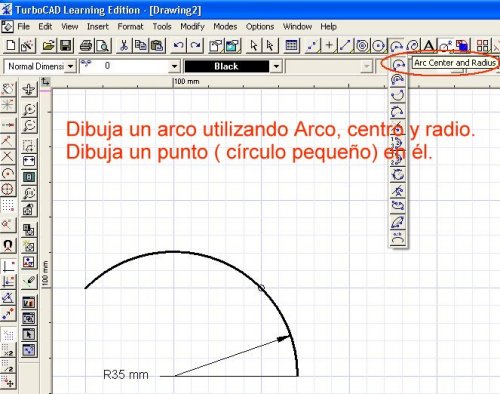Screen dimensions: 500x394
Task: Expand the Normal Dimension style dropdown
Action: (x=70, y=66)
